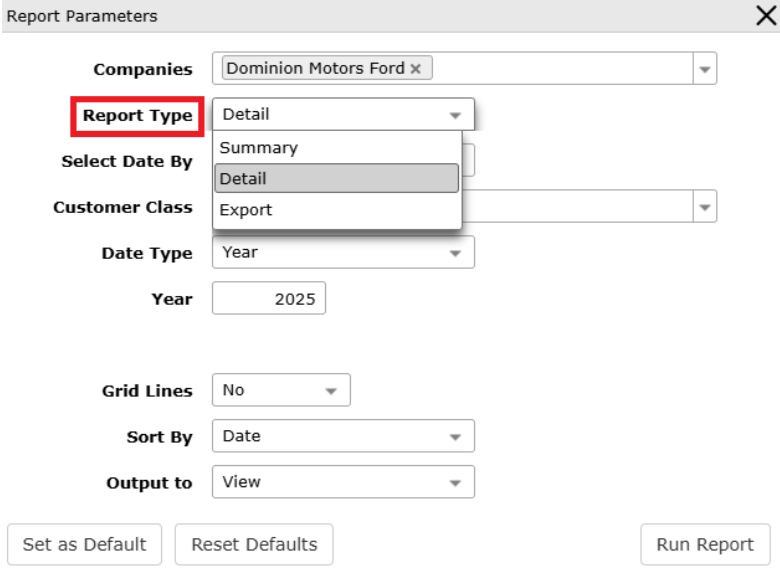This screenshot has width=780, height=574.
Task: Open the Grid Lines dropdown
Action: [x=281, y=390]
